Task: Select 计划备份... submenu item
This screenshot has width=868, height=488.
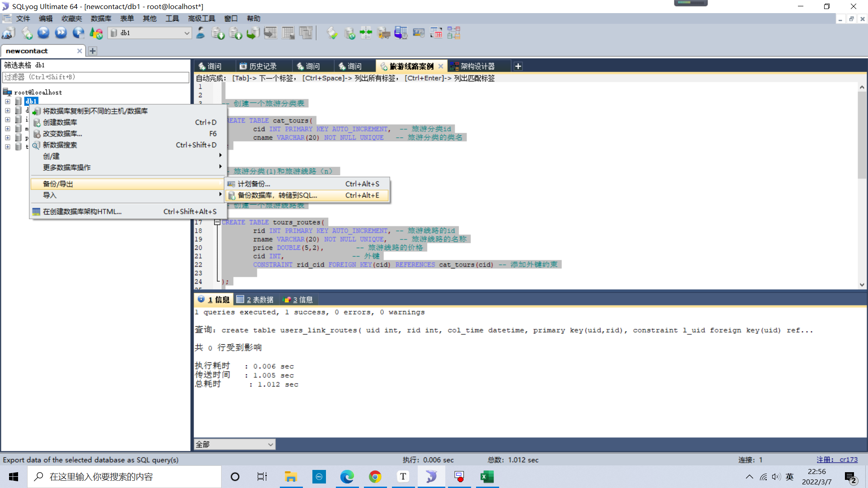Action: point(254,184)
